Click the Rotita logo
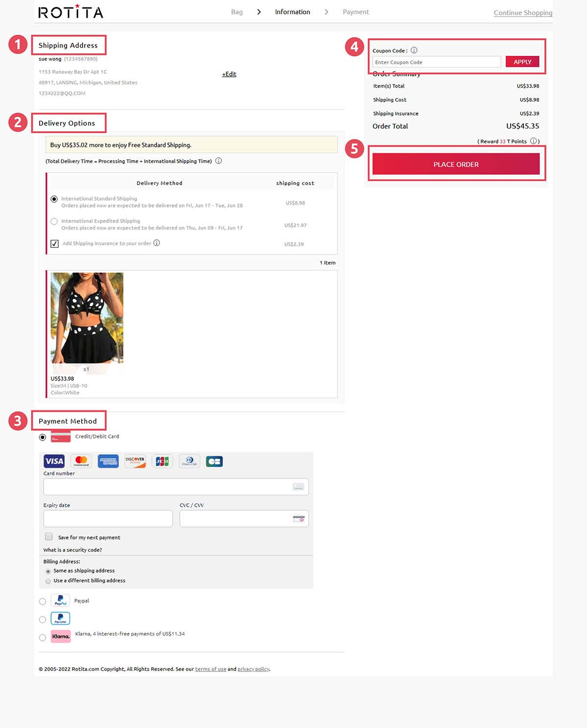Screen dimensions: 587x728 (x=71, y=11)
